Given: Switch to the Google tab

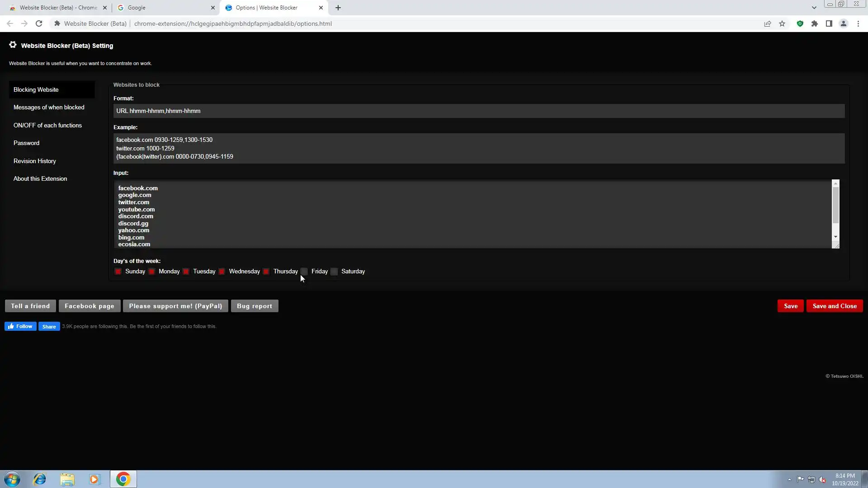Looking at the screenshot, I should (163, 8).
